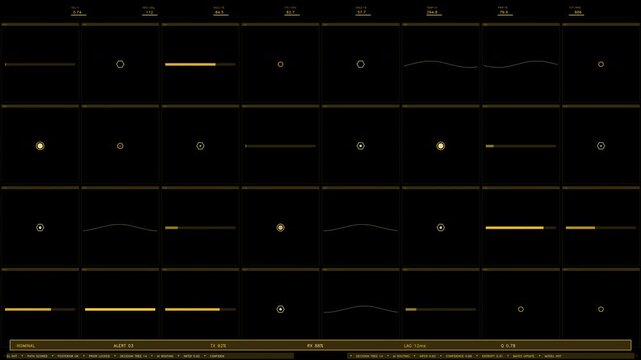
Task: Click the TX 62% status entry
Action: click(x=218, y=346)
